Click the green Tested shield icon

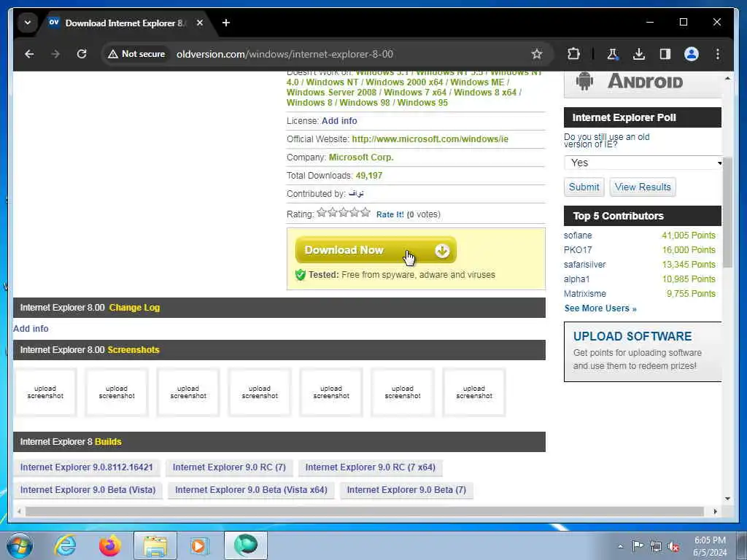tap(300, 275)
